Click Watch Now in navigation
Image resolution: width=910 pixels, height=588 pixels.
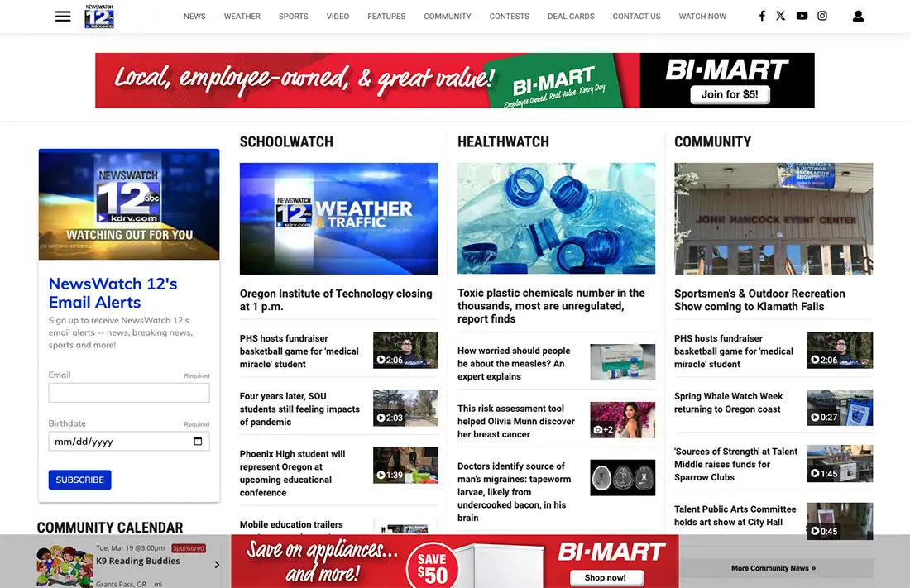click(702, 17)
